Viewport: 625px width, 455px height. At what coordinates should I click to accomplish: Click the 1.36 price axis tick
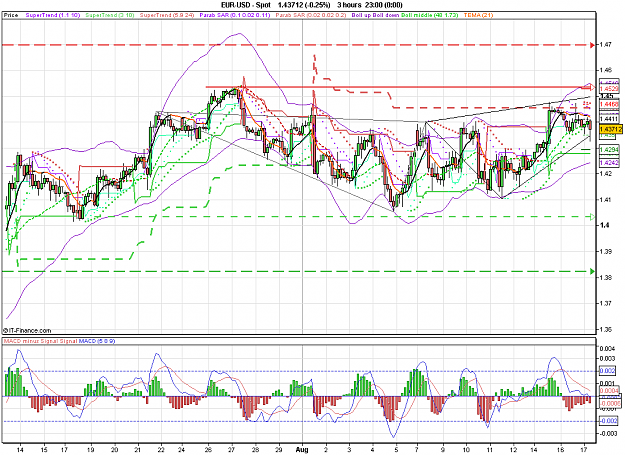[x=605, y=329]
